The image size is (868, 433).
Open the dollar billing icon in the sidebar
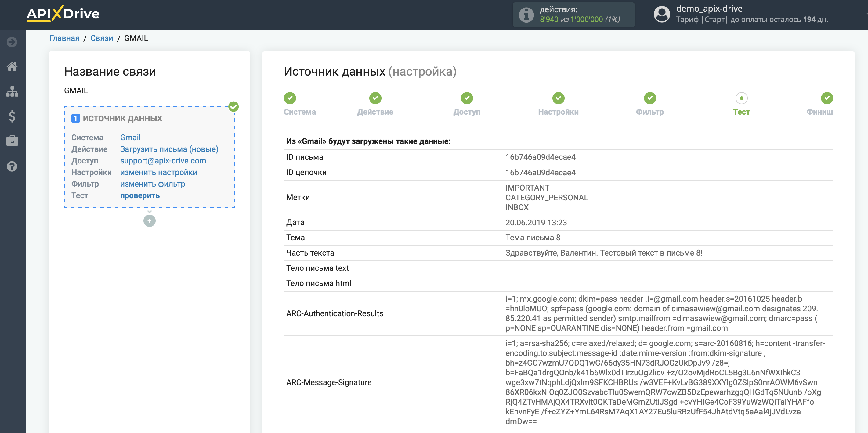pos(12,116)
